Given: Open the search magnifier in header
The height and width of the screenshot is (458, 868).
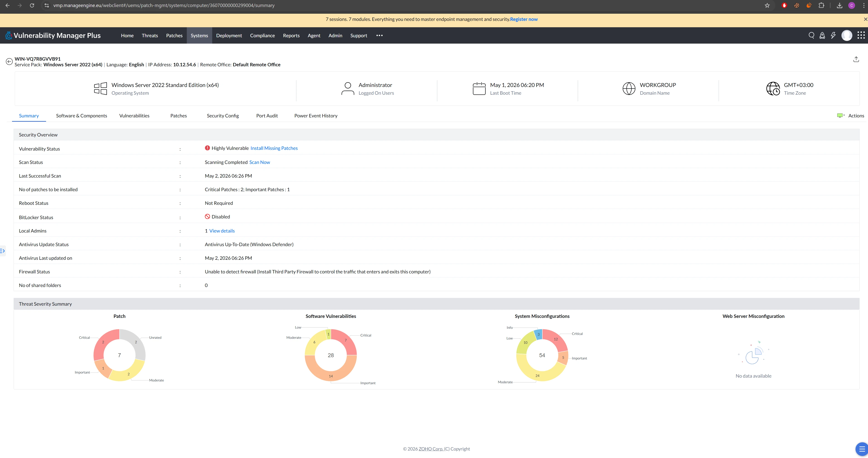Looking at the screenshot, I should point(811,35).
